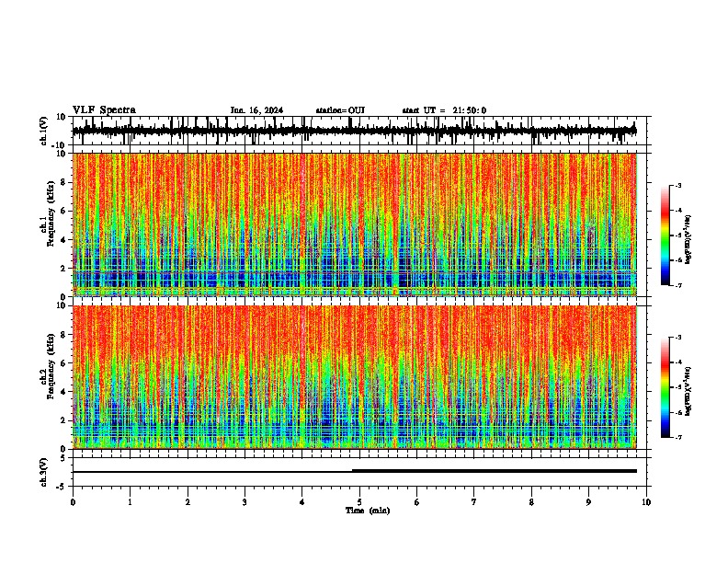
Task: Click the 8 kHz tick on ch.2 frequency axis
Action: [63, 335]
